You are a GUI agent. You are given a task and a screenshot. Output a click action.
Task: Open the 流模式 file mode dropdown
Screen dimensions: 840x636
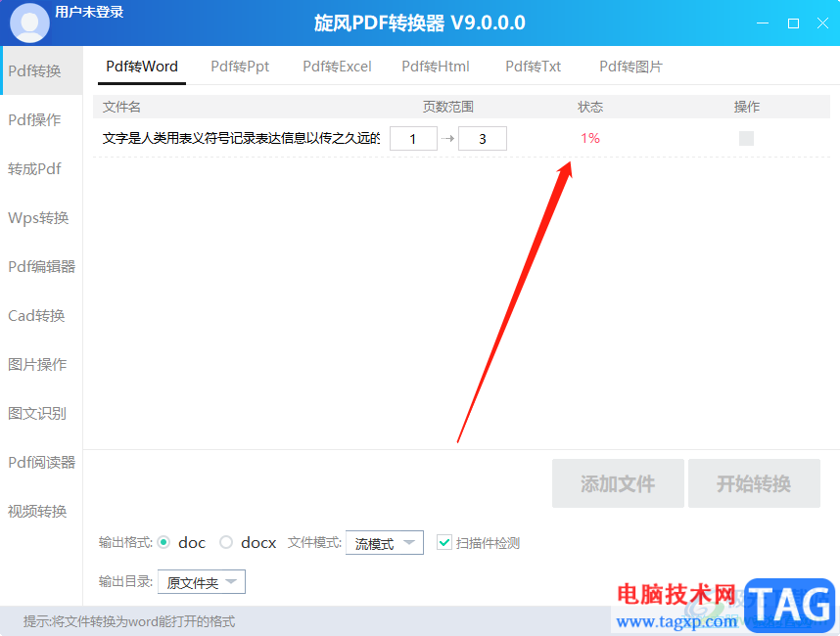(x=385, y=543)
